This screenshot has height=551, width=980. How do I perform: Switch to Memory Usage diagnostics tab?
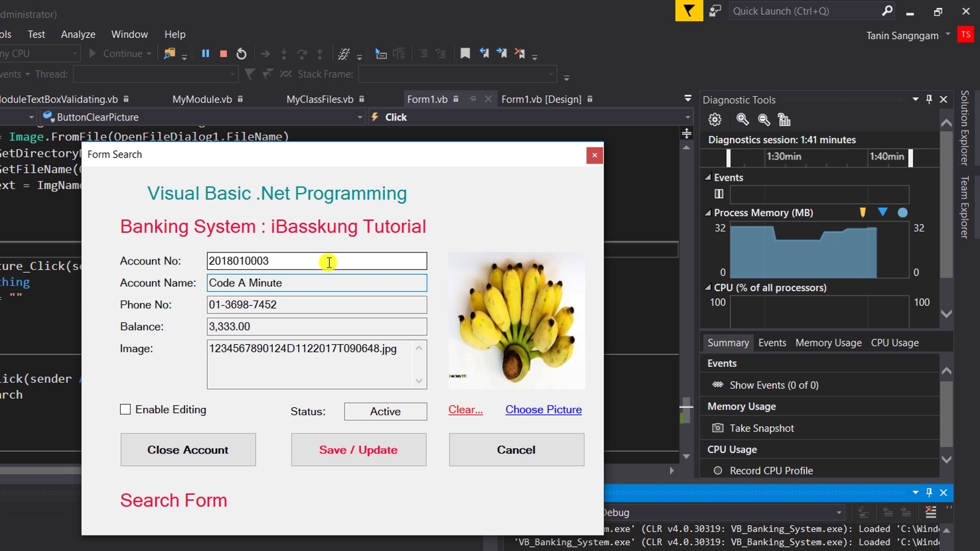point(828,343)
